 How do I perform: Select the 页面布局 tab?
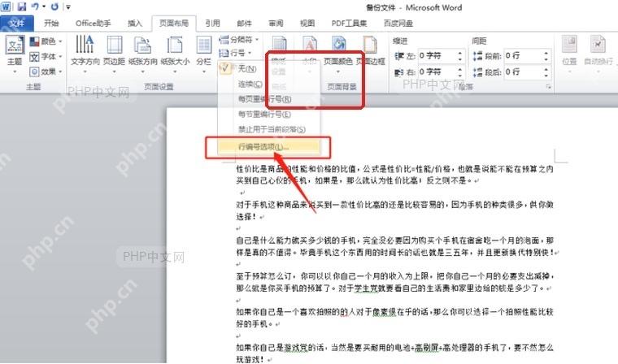(x=174, y=24)
